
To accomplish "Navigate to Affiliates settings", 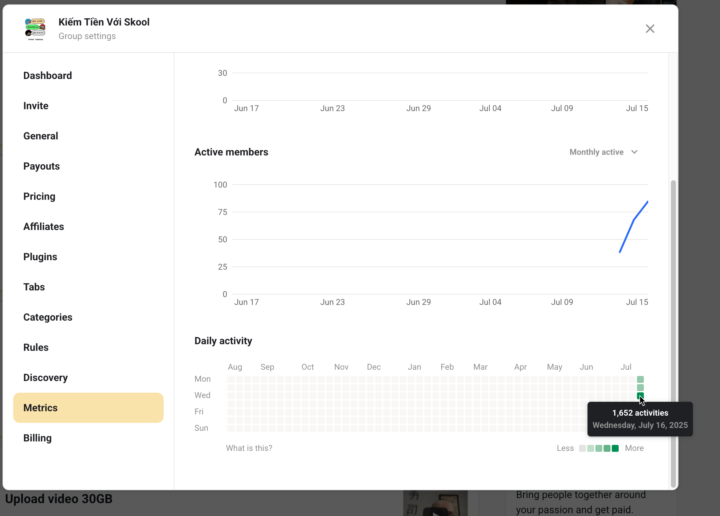I will (x=44, y=227).
